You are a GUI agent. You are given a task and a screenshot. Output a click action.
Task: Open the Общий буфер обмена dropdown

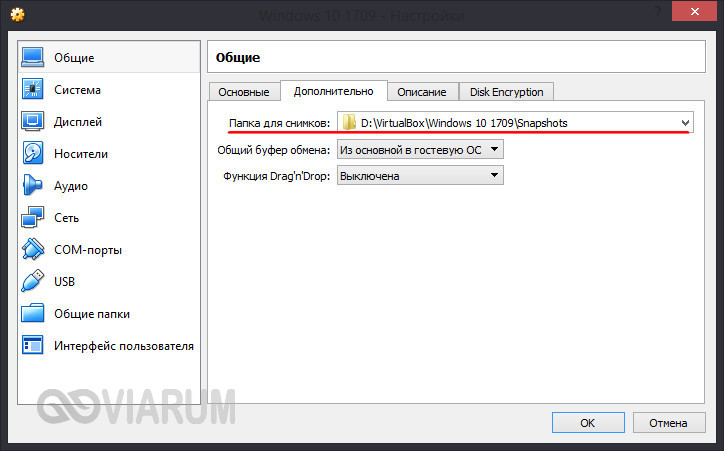coord(420,150)
